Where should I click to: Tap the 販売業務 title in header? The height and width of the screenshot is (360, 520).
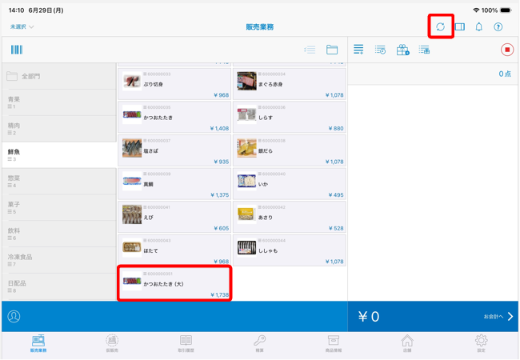[260, 27]
